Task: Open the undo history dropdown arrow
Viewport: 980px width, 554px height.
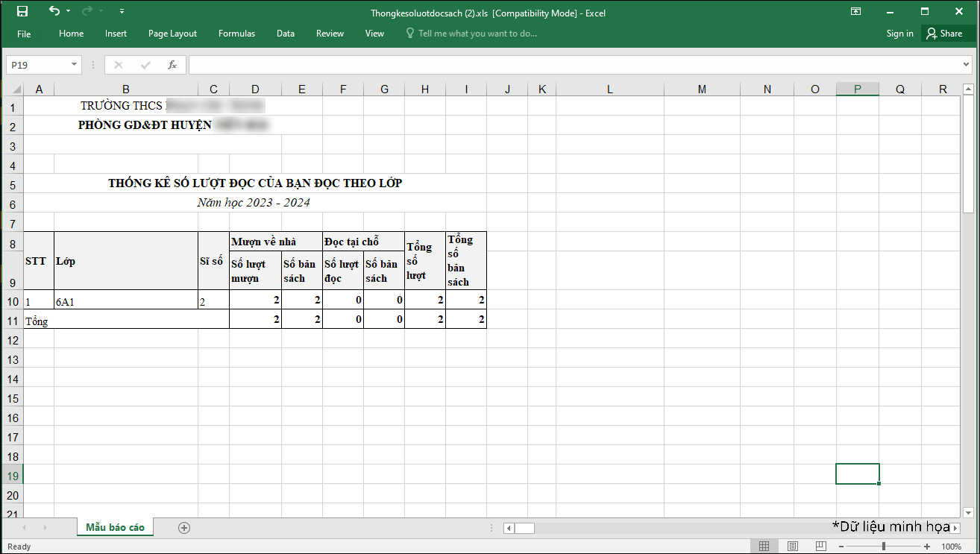Action: [x=68, y=11]
